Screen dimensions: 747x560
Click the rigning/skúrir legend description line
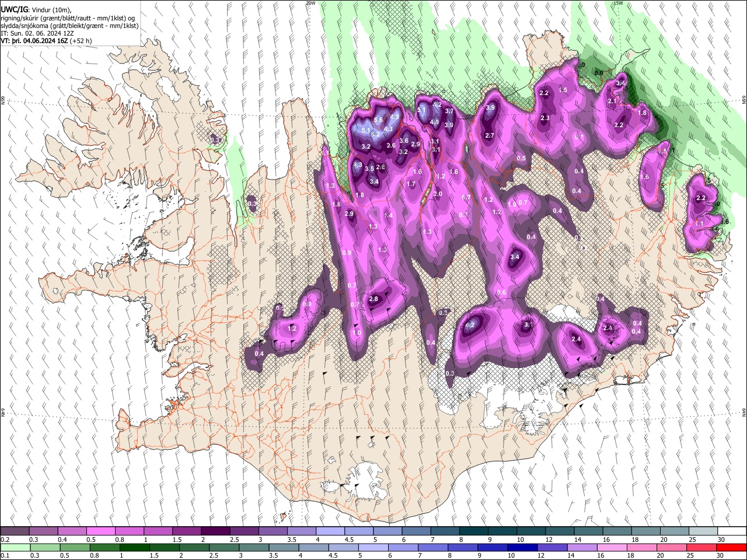pos(67,18)
